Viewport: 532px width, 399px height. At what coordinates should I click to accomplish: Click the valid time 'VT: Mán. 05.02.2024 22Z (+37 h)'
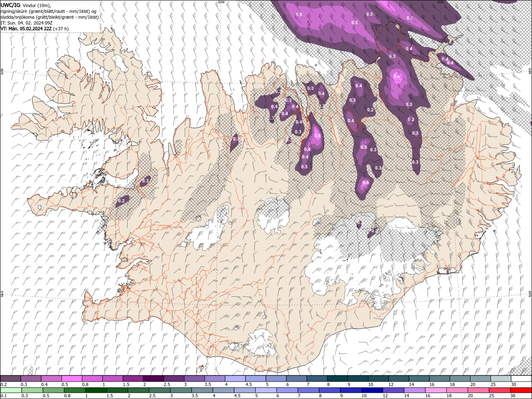pos(35,29)
